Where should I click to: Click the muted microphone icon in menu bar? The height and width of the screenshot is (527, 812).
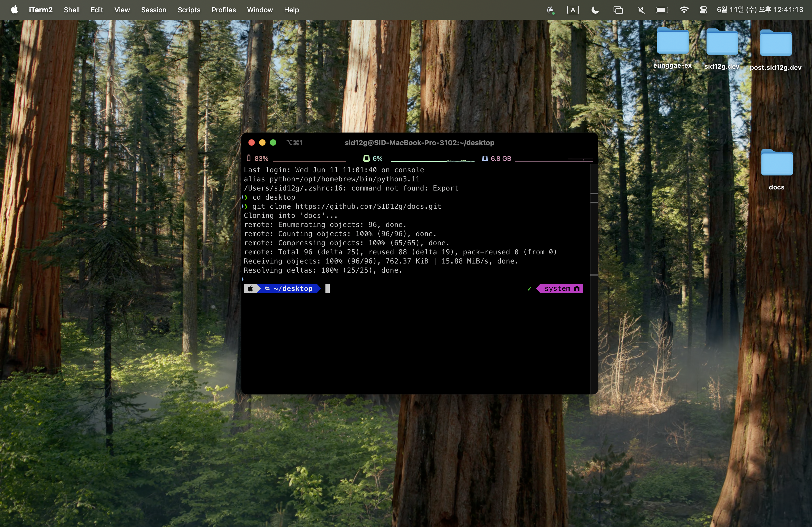[x=641, y=10]
